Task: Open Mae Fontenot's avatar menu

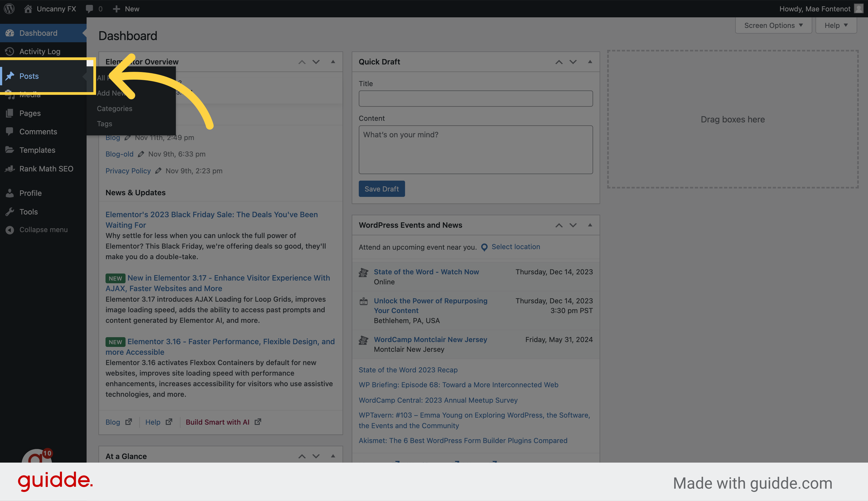Action: [858, 9]
